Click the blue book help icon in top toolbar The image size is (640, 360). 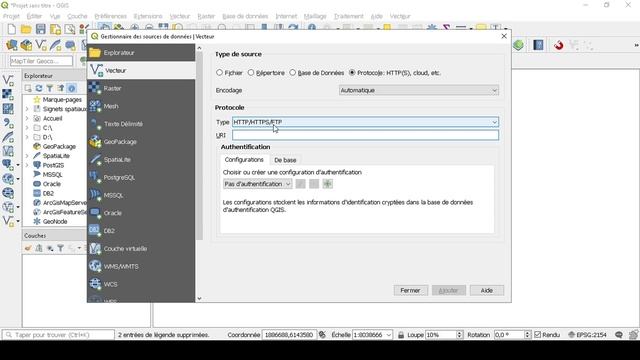[538, 45]
